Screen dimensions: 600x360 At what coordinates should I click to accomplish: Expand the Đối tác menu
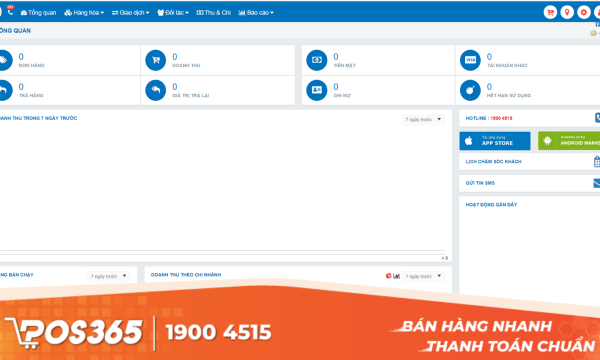[x=173, y=13]
